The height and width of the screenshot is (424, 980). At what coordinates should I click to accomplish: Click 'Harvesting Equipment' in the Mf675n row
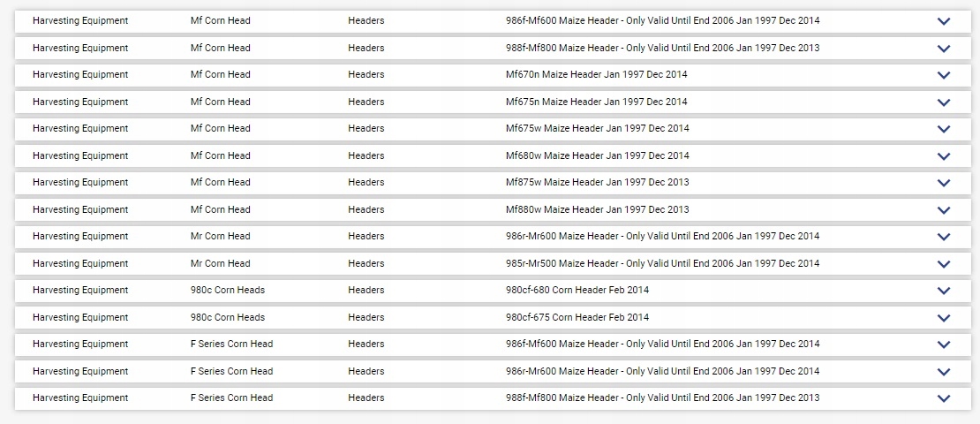80,102
